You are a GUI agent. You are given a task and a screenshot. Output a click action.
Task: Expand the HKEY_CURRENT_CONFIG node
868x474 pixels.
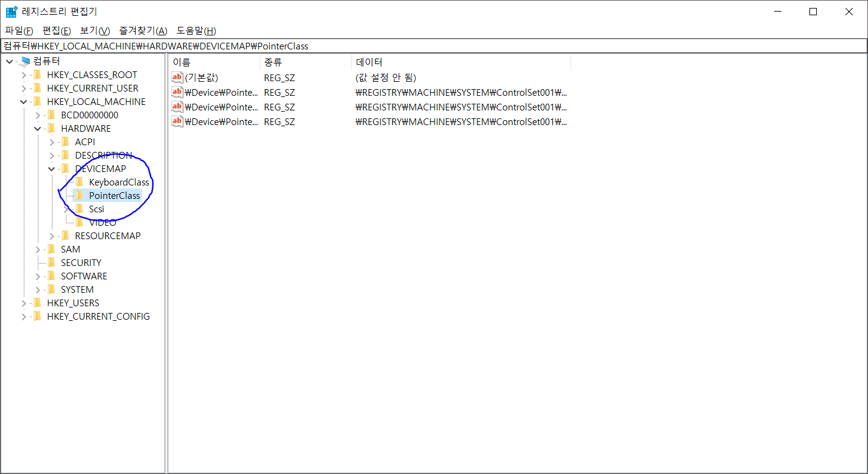click(x=24, y=317)
